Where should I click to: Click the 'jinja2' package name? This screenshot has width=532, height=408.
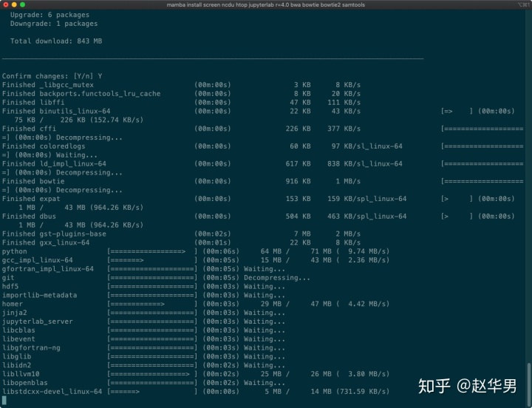(15, 313)
